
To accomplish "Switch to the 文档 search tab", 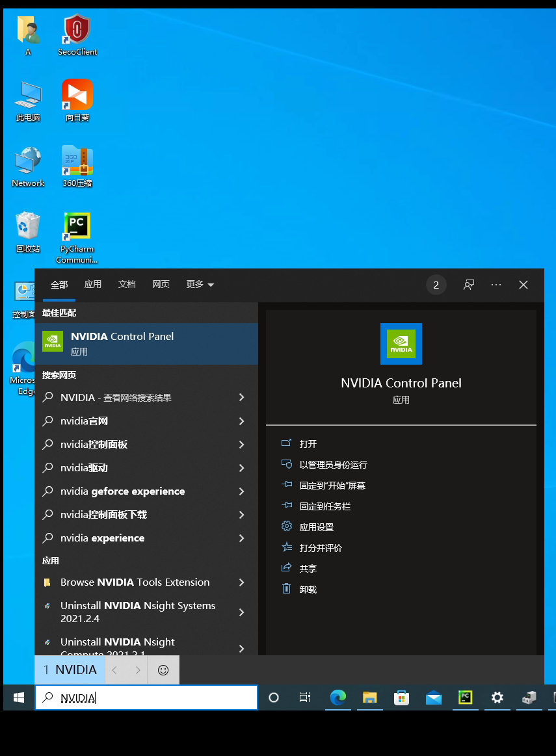I will click(x=127, y=285).
